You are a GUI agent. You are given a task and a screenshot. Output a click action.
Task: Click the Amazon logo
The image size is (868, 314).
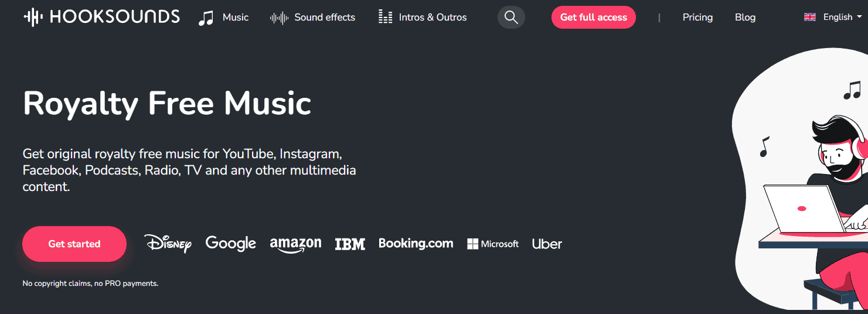[295, 244]
